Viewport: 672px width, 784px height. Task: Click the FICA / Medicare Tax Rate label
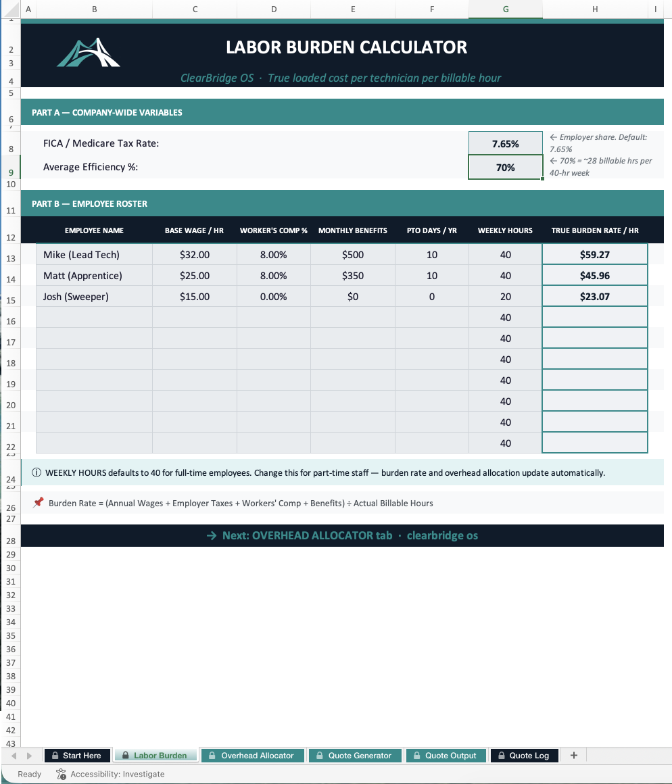(101, 143)
